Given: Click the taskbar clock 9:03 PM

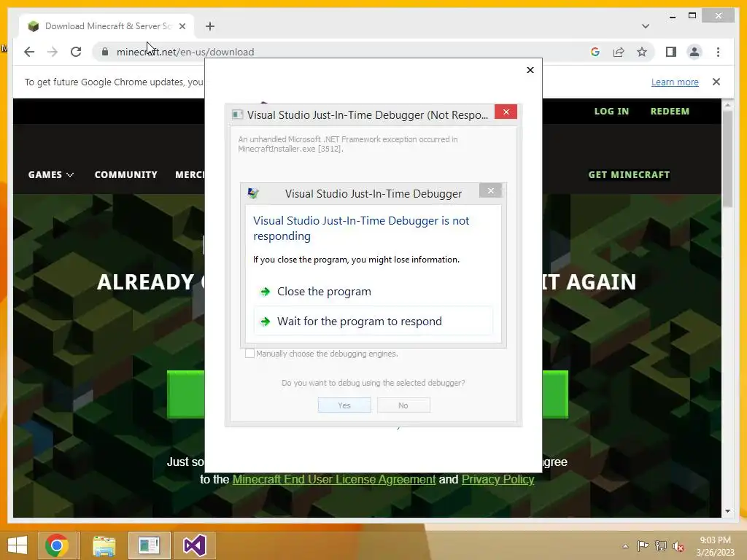Looking at the screenshot, I should pyautogui.click(x=715, y=546).
